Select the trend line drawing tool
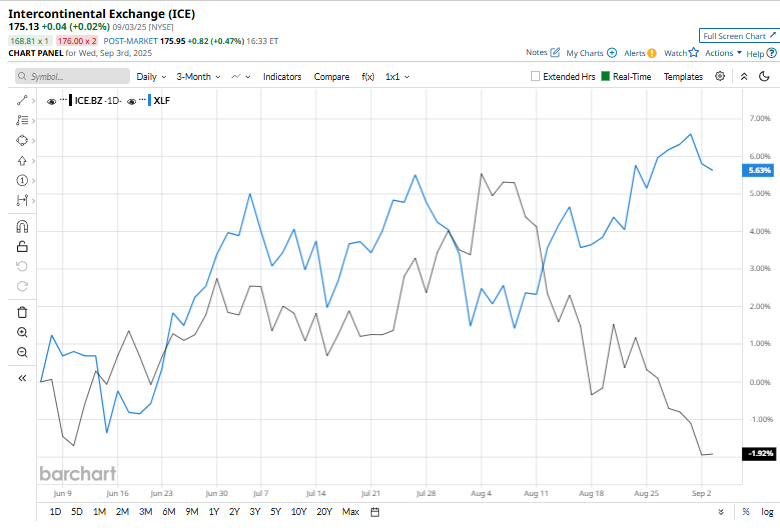 tap(22, 101)
